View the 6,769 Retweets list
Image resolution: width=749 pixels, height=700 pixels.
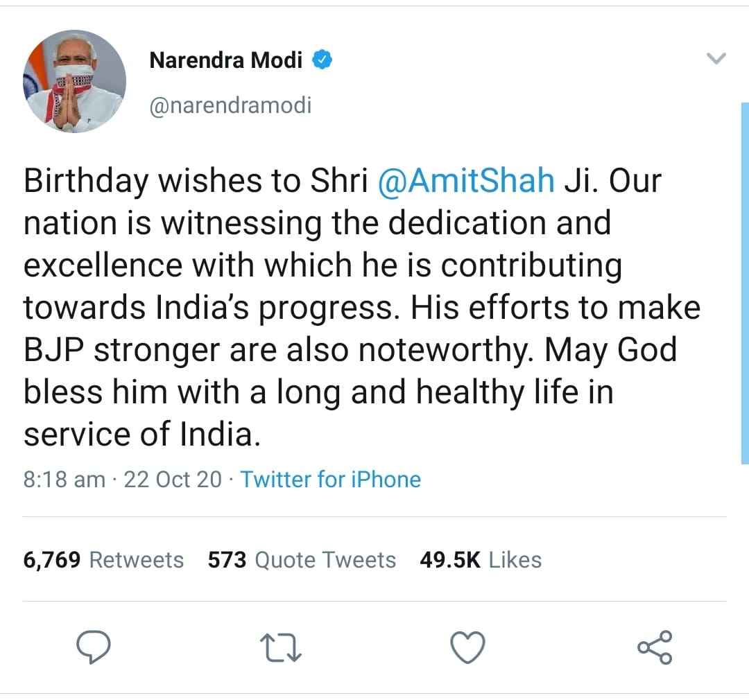pyautogui.click(x=103, y=559)
